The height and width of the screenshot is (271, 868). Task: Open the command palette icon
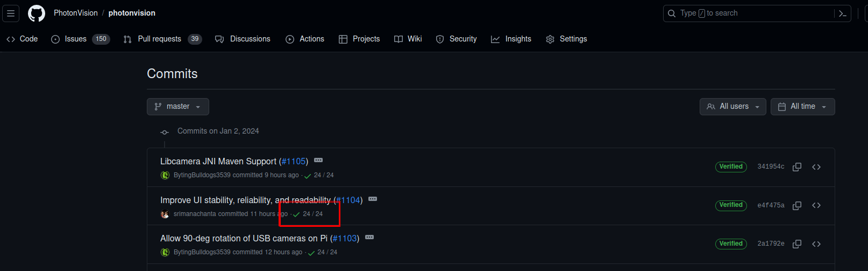click(842, 13)
